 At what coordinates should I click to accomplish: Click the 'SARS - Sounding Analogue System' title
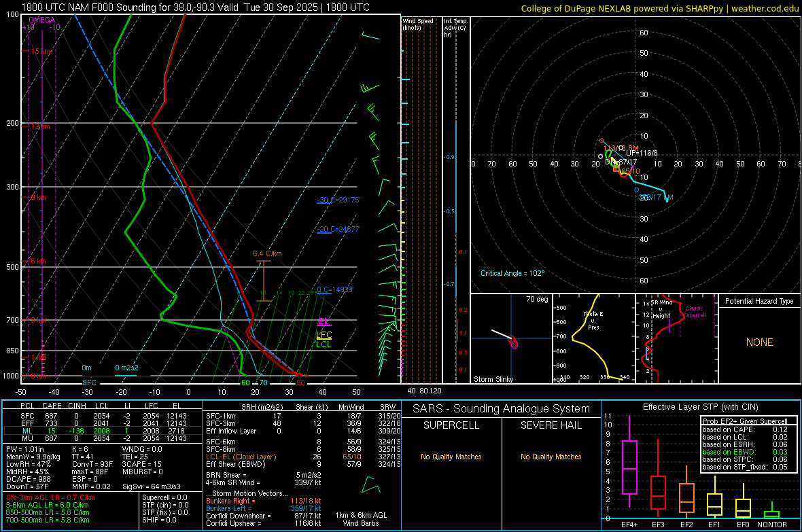501,408
